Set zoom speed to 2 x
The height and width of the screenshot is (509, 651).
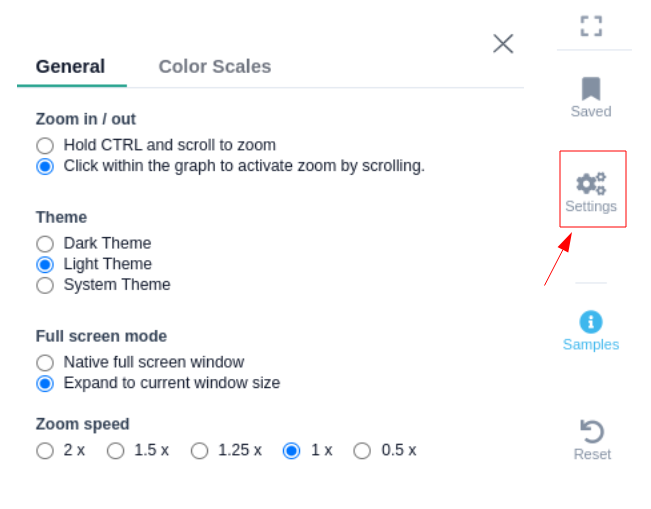tap(45, 451)
